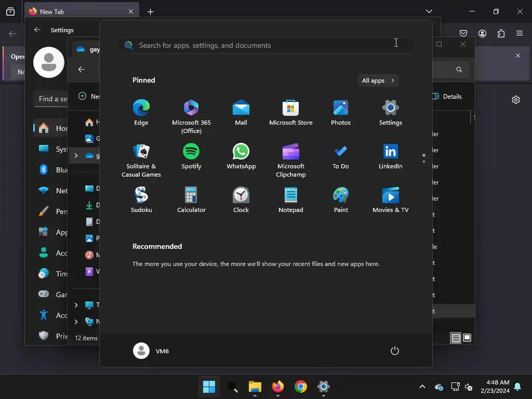Launch the Photos app
Viewport: 532px width, 399px height.
(x=341, y=113)
